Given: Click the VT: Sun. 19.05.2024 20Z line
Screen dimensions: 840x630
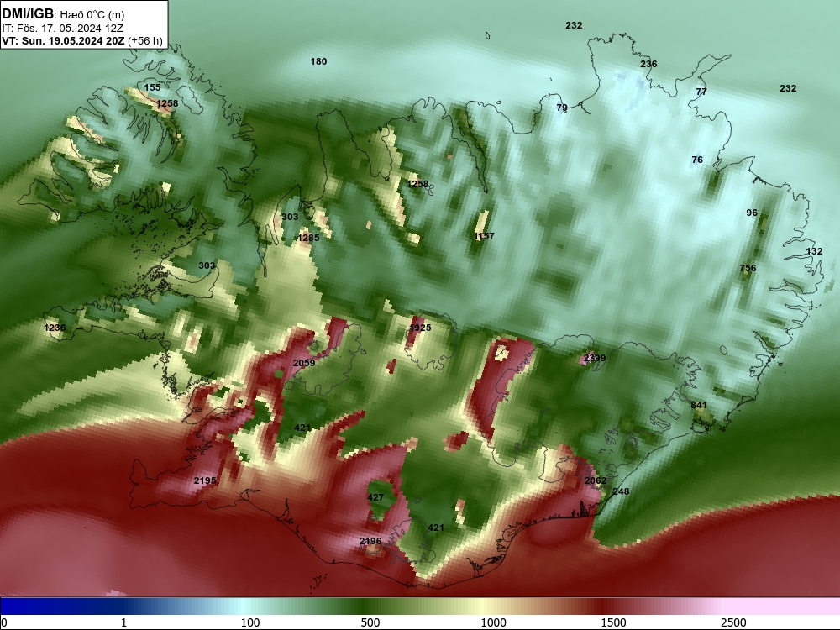Looking at the screenshot, I should 63,40.
